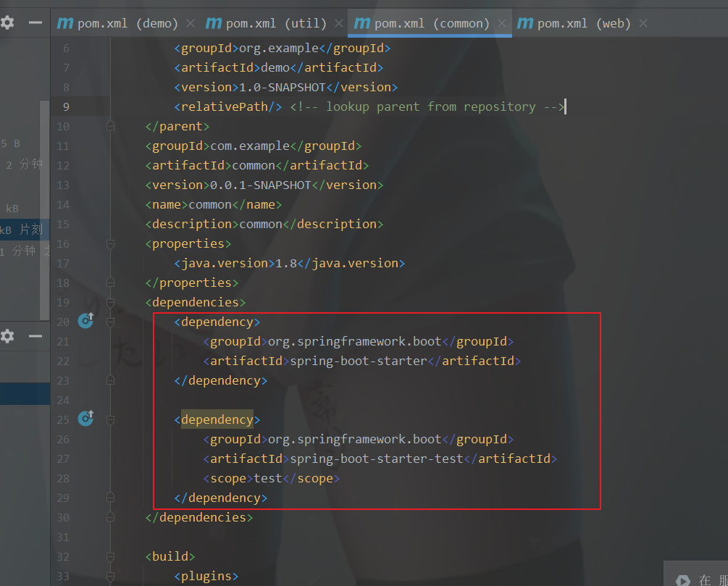Click the Maven icon on pom.xml (common) tab
This screenshot has width=728, height=586.
click(x=363, y=22)
